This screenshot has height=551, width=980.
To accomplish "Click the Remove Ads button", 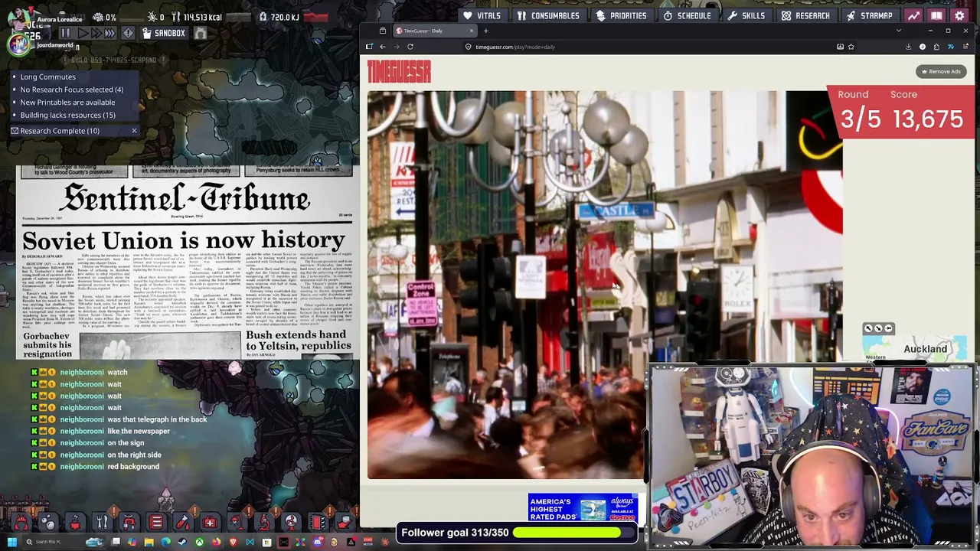I will point(941,72).
